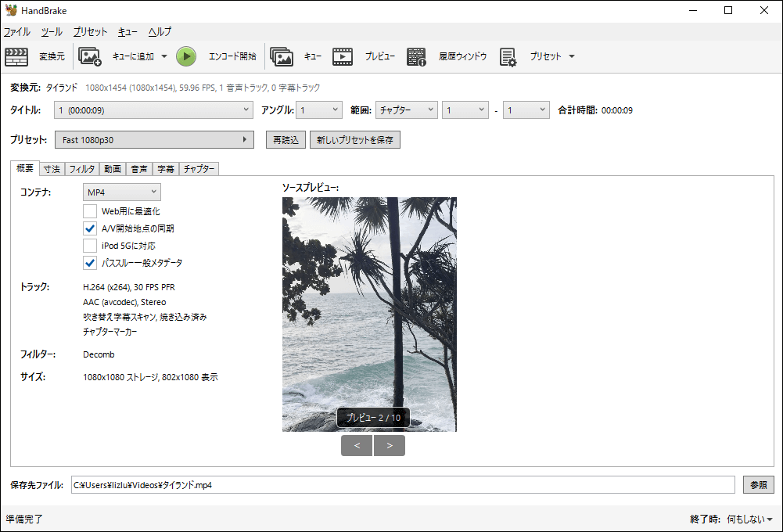783x532 pixels.
Task: Click the 保存先ファイル path field
Action: 391,484
